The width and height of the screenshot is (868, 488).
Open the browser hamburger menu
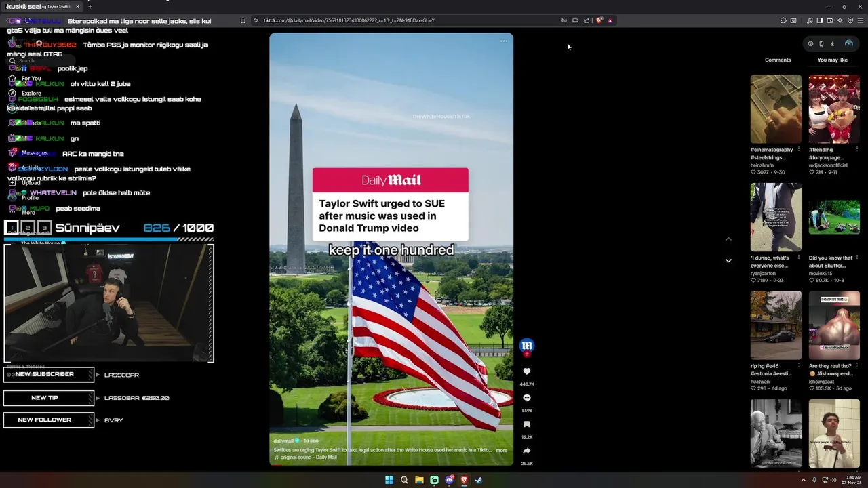click(861, 20)
